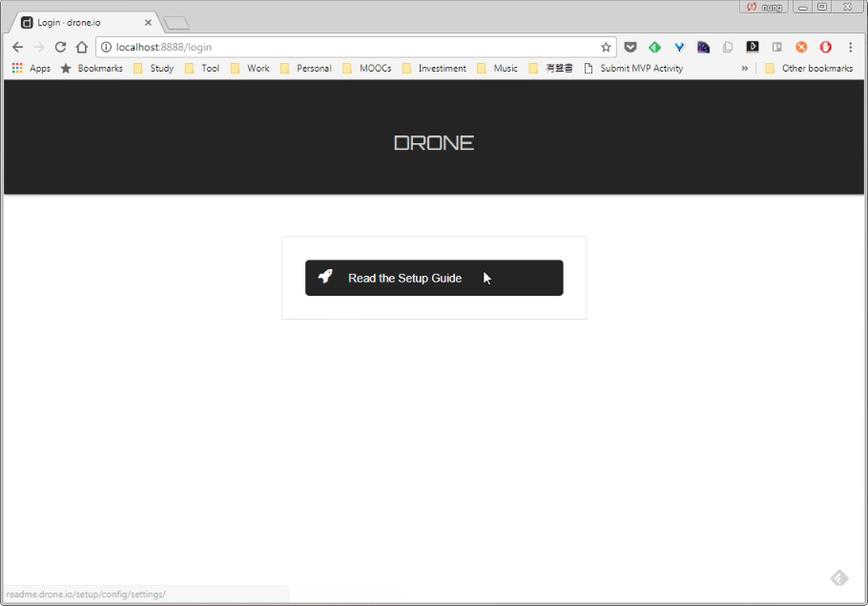Open the Other bookmarks folder

pos(809,68)
